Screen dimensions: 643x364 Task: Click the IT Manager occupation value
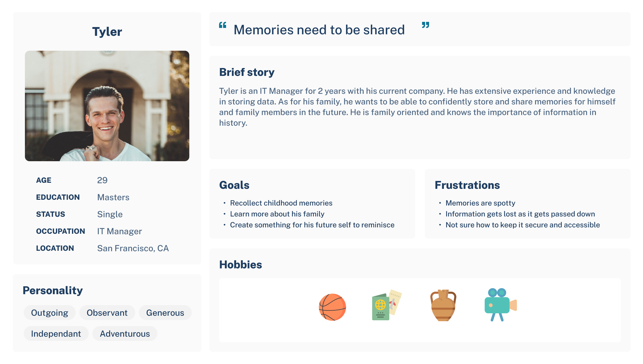tap(119, 231)
